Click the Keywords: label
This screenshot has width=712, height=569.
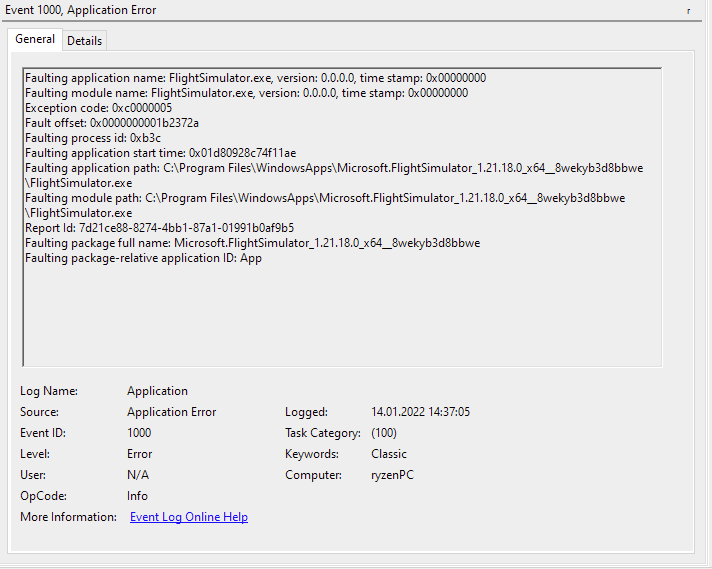[x=312, y=454]
